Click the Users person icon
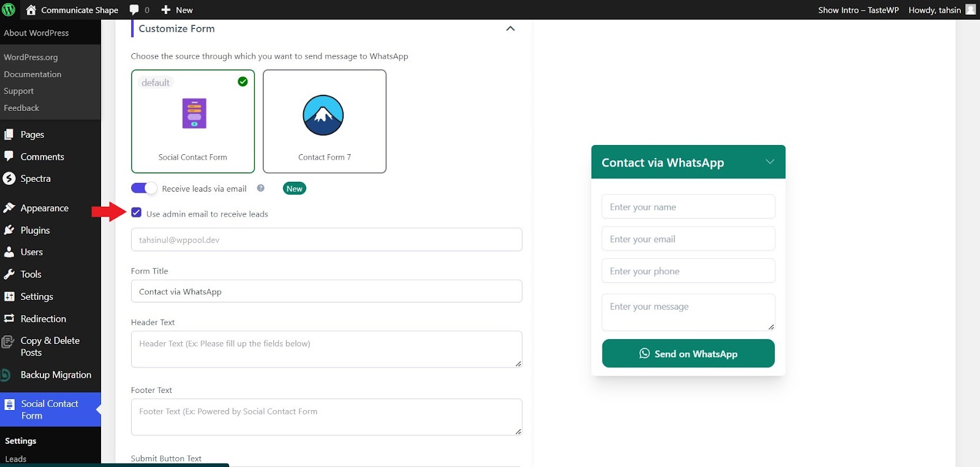980x467 pixels. [9, 252]
